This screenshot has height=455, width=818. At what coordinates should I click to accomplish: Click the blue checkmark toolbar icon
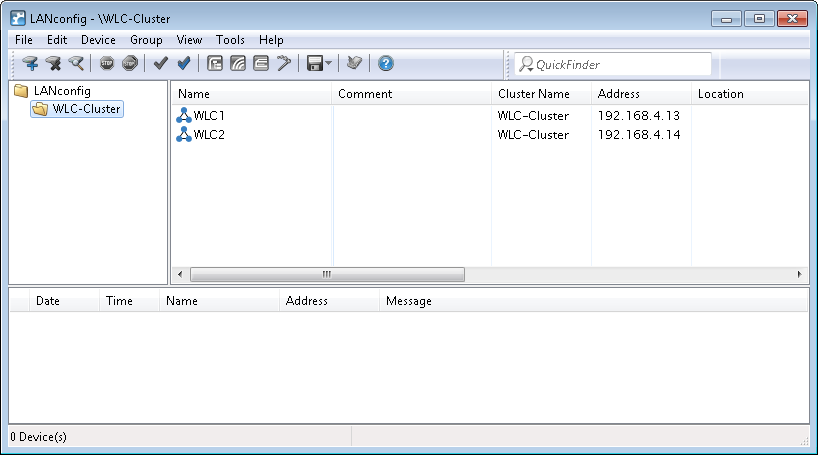pyautogui.click(x=183, y=64)
